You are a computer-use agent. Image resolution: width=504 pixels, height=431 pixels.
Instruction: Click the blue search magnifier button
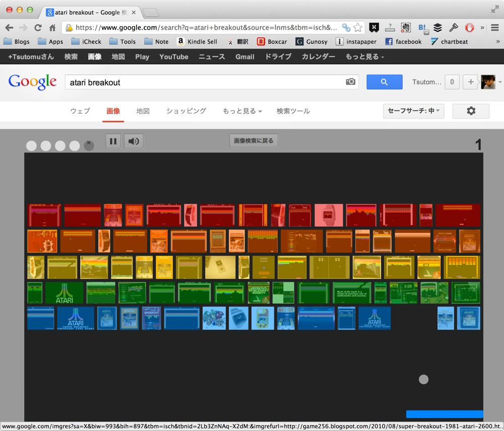[x=384, y=82]
